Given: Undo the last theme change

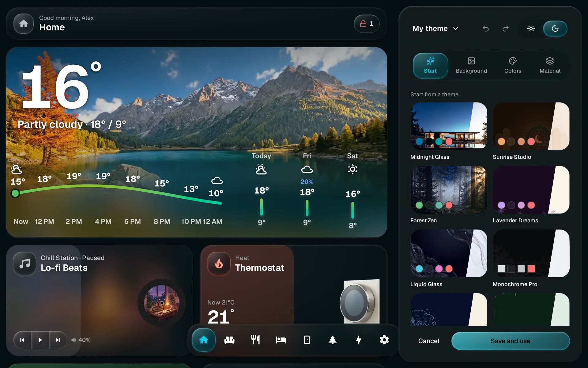Looking at the screenshot, I should 486,29.
